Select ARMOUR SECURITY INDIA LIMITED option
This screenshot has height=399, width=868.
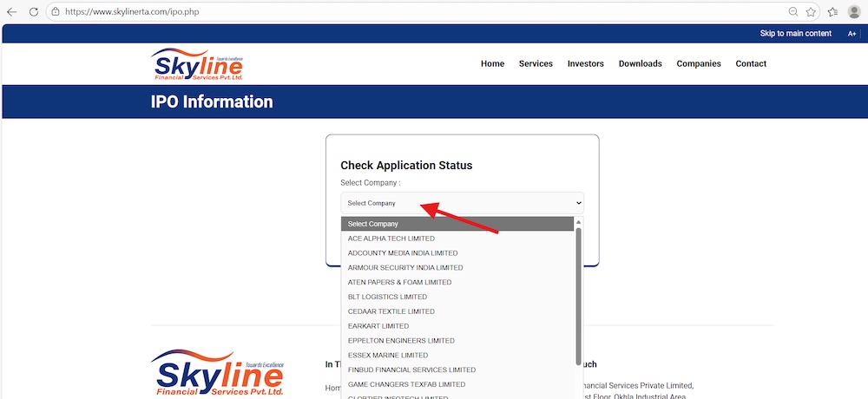[457, 268]
